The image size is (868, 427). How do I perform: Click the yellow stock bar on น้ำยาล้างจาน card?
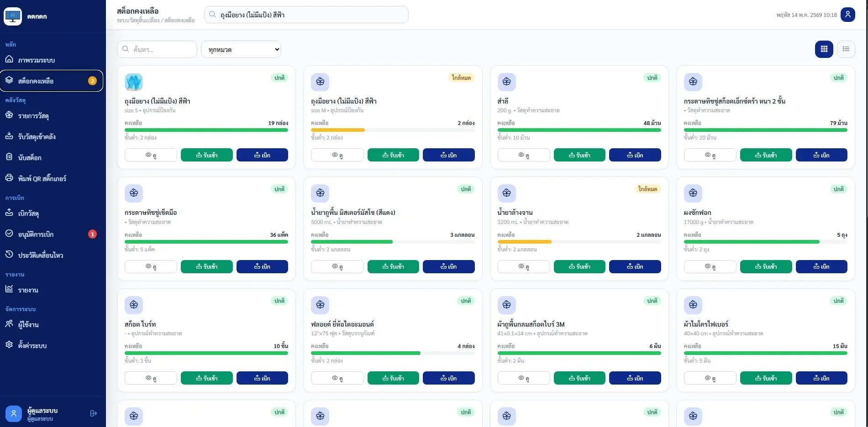click(525, 241)
